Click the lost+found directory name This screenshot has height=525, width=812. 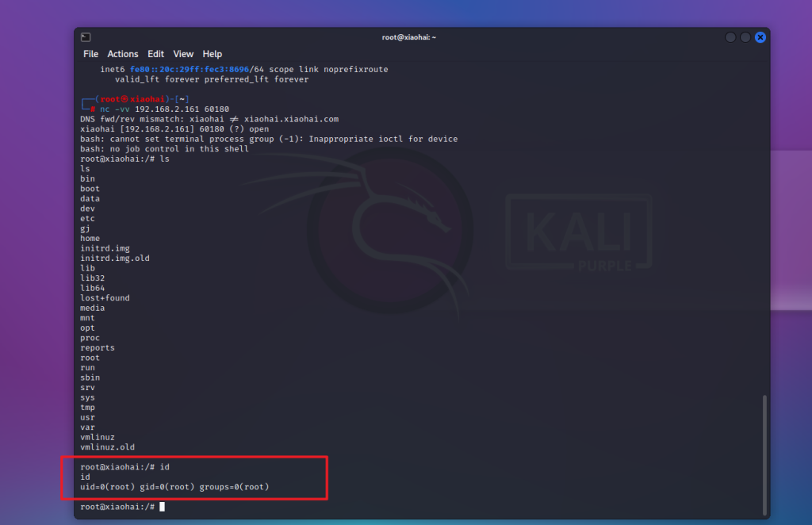[x=105, y=298]
